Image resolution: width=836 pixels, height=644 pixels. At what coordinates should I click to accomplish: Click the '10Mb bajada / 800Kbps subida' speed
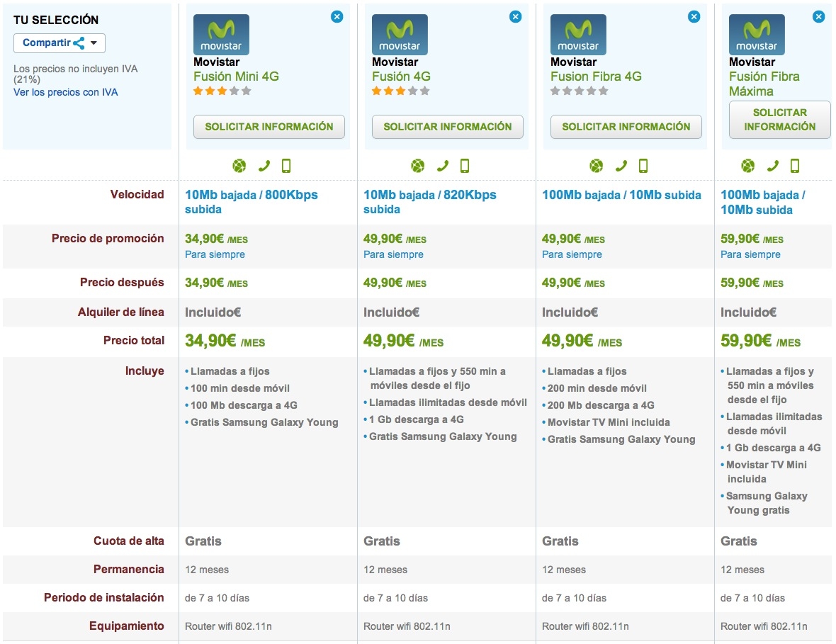251,202
